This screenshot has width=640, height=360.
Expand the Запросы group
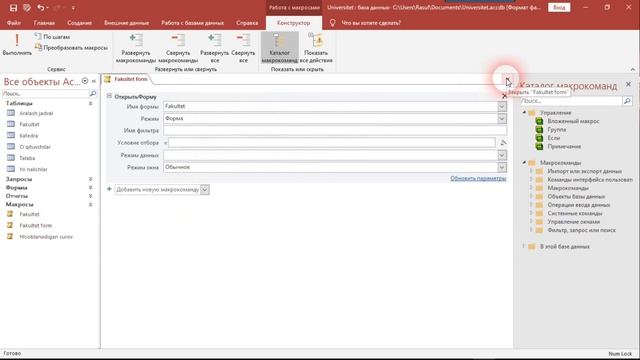coord(90,179)
